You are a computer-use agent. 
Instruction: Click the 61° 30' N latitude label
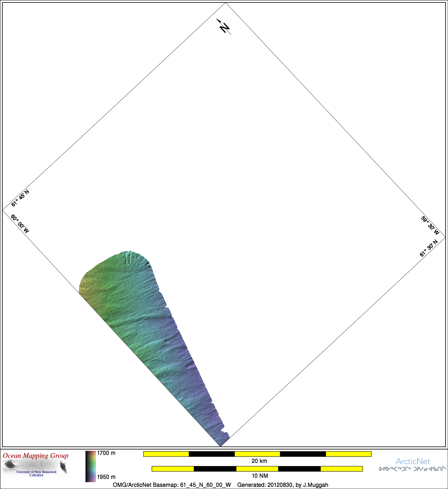[x=429, y=248]
